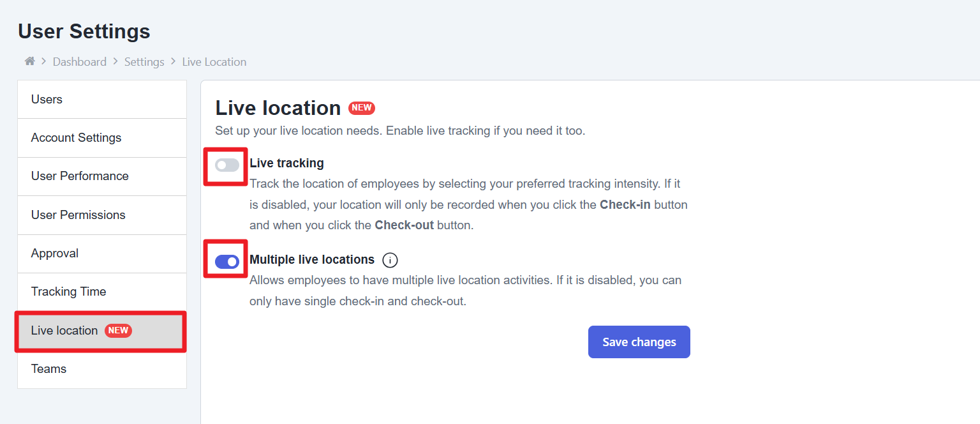Disable the Multiple live locations toggle

226,262
